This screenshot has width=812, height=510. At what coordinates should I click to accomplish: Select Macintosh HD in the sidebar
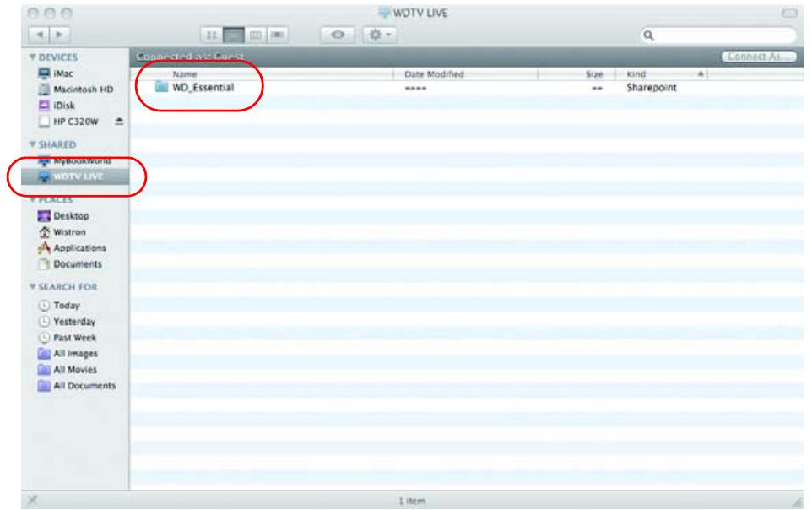tap(76, 90)
